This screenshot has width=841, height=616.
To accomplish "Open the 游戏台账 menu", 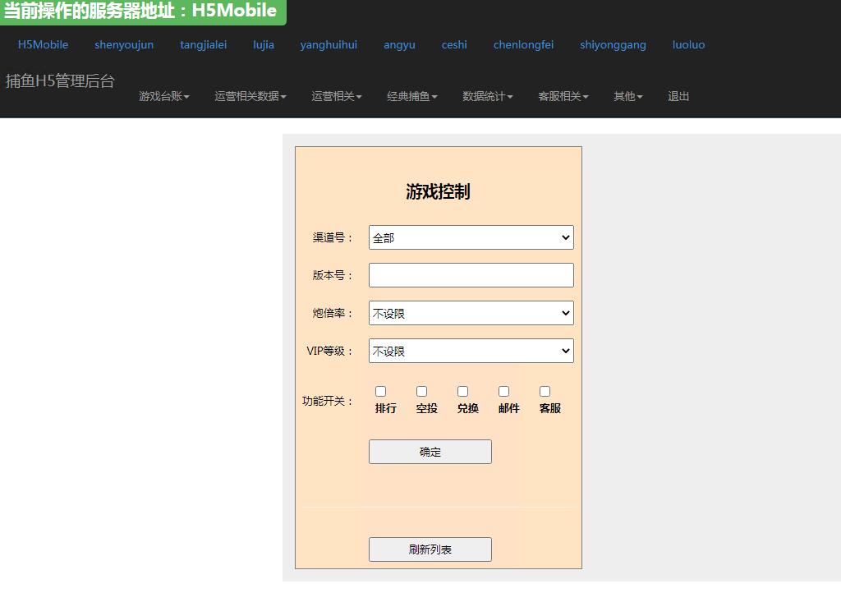I will point(163,96).
